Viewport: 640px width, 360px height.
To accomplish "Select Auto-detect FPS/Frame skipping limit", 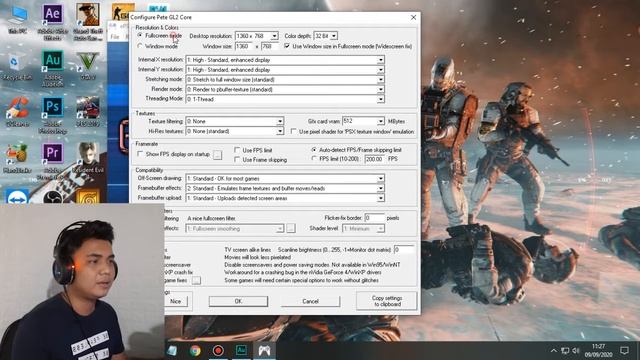I will [x=314, y=150].
